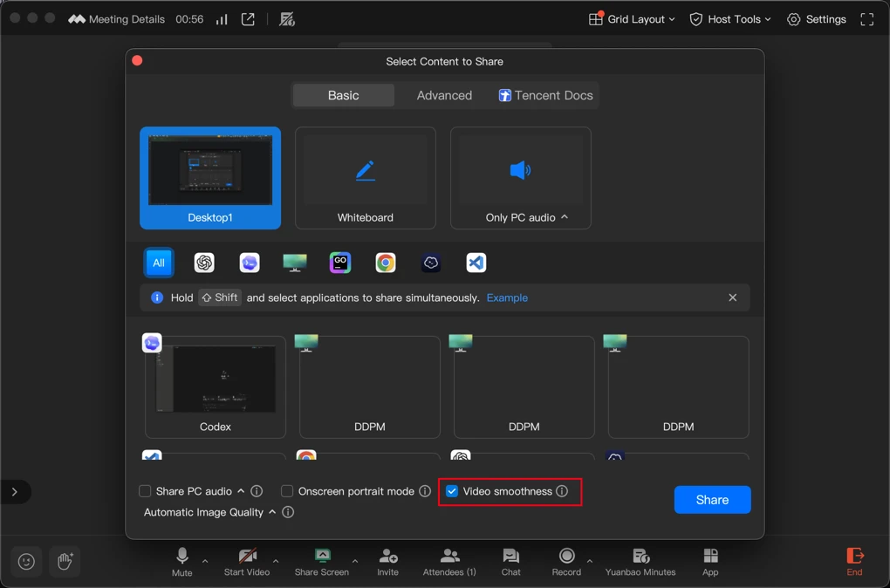The height and width of the screenshot is (588, 890).
Task: Open Yuanbao Minutes
Action: tap(640, 562)
